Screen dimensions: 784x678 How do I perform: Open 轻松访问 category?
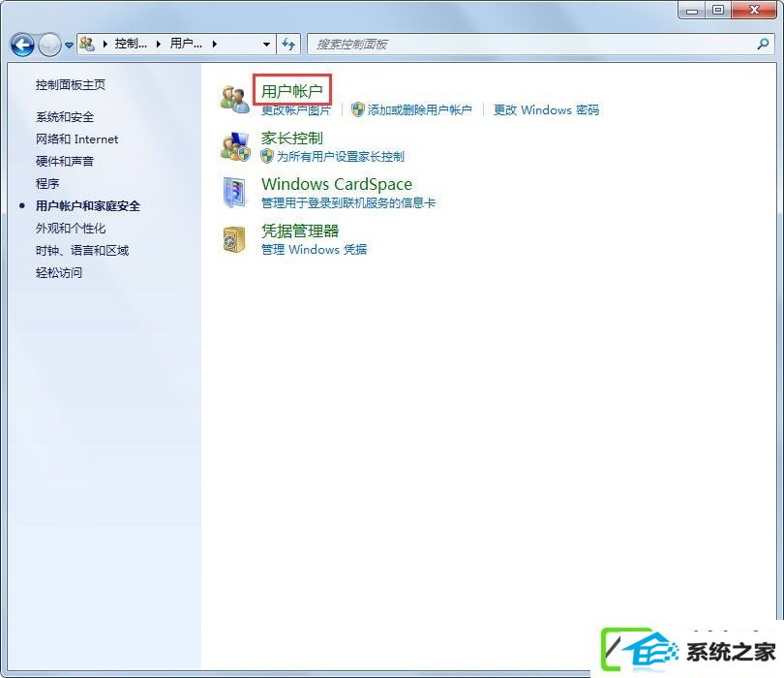(x=59, y=273)
